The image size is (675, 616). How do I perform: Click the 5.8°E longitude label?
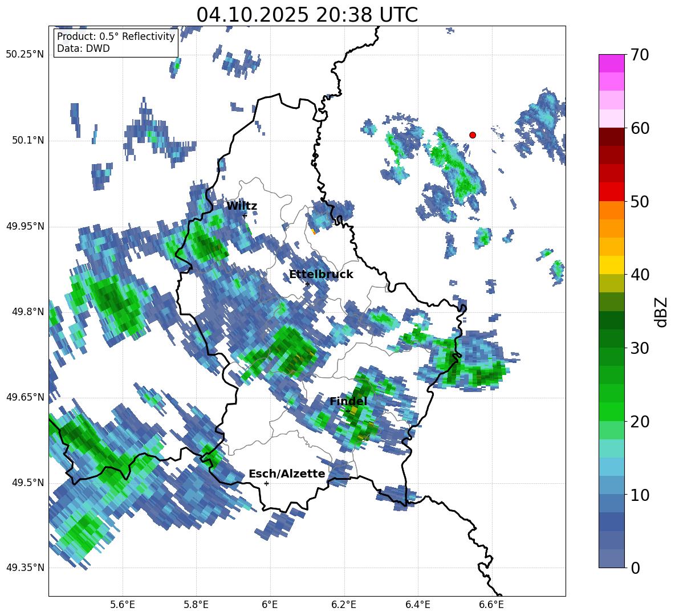point(196,605)
